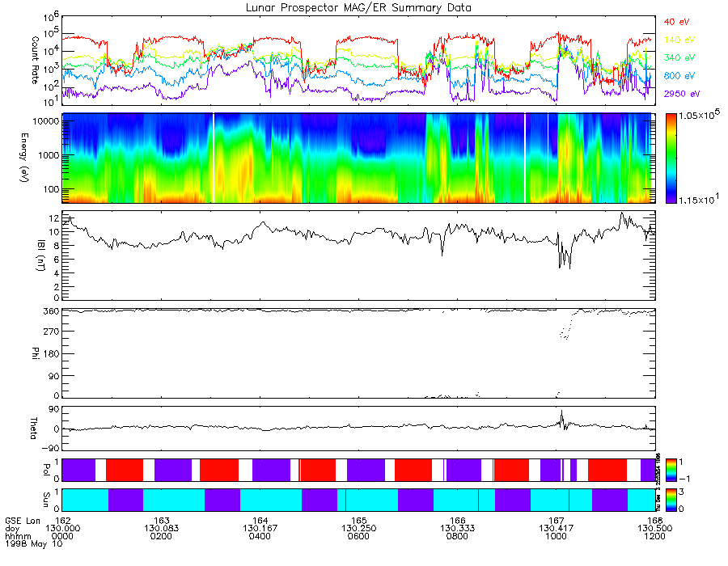Click the 'Pol' panel label
Viewport: 728px width, 566px height.
coord(46,470)
